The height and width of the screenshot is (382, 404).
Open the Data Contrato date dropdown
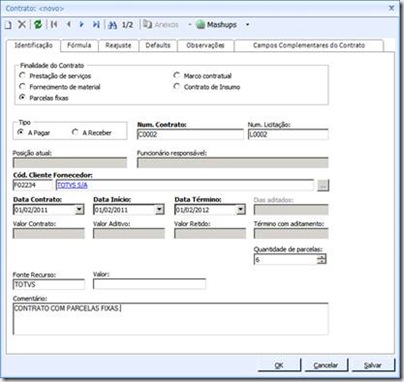point(79,210)
